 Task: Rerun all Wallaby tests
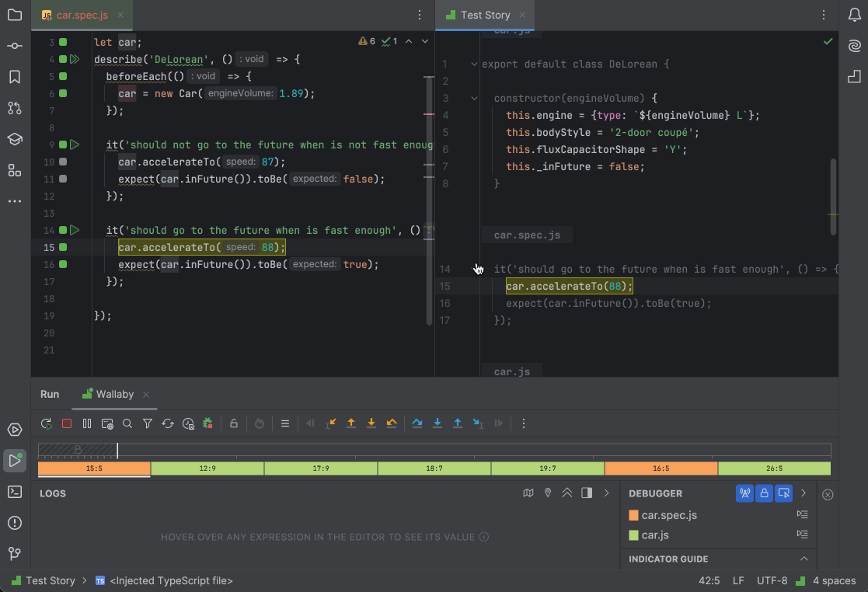[46, 423]
